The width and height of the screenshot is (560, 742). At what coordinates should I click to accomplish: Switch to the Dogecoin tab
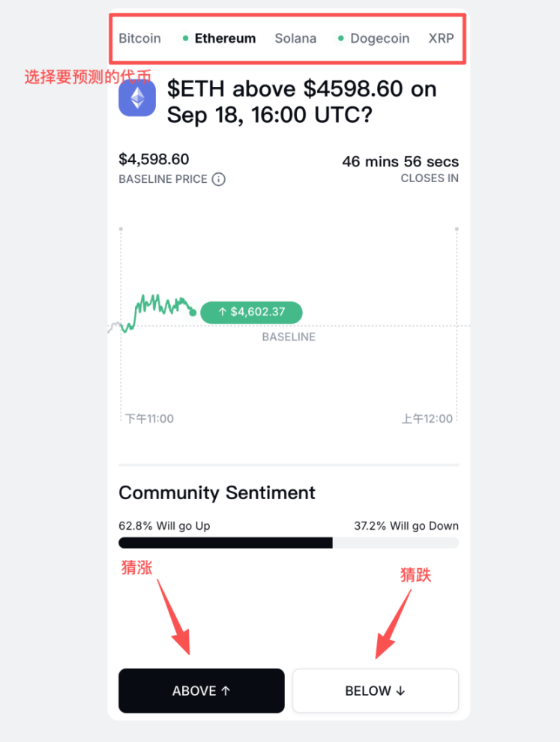379,38
